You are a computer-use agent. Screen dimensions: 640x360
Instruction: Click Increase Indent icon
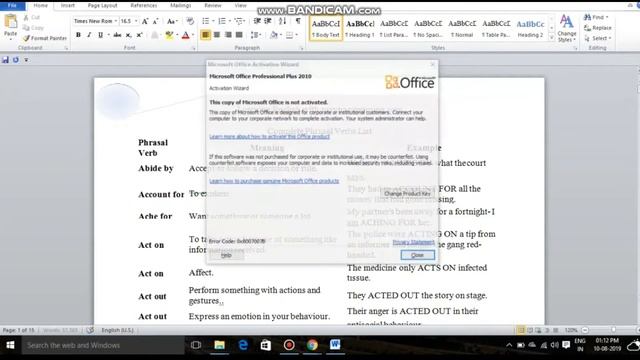click(x=268, y=21)
